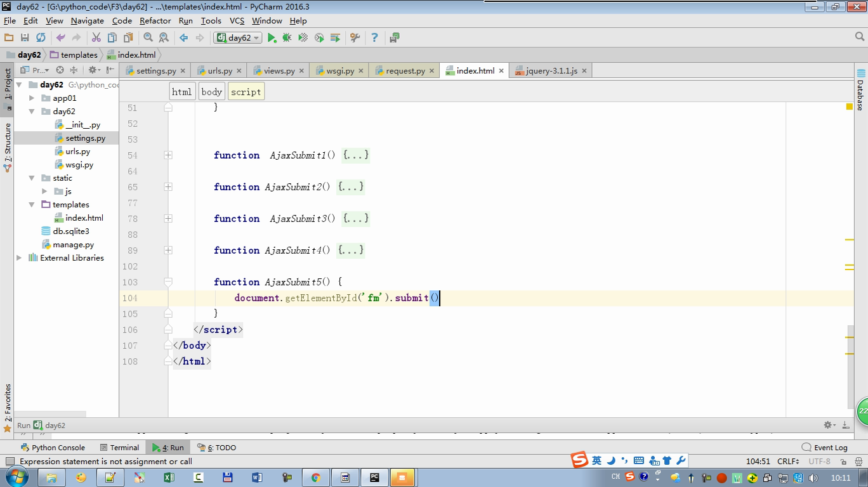
Task: Click the templates breadcrumb in navigation bar
Action: [x=74, y=55]
